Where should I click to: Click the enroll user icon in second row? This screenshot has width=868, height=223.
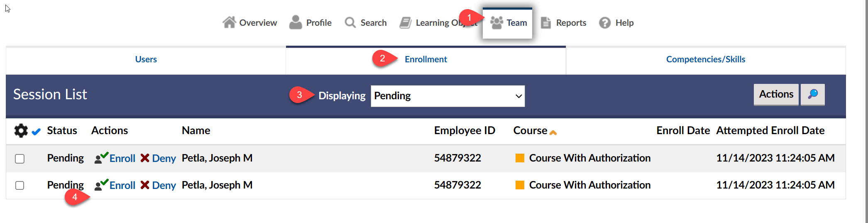click(x=101, y=185)
